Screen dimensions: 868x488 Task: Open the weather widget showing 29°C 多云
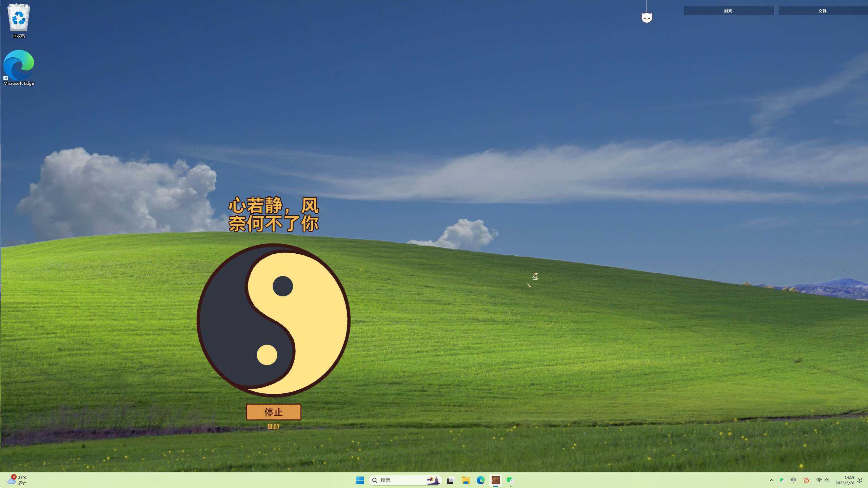pos(17,480)
